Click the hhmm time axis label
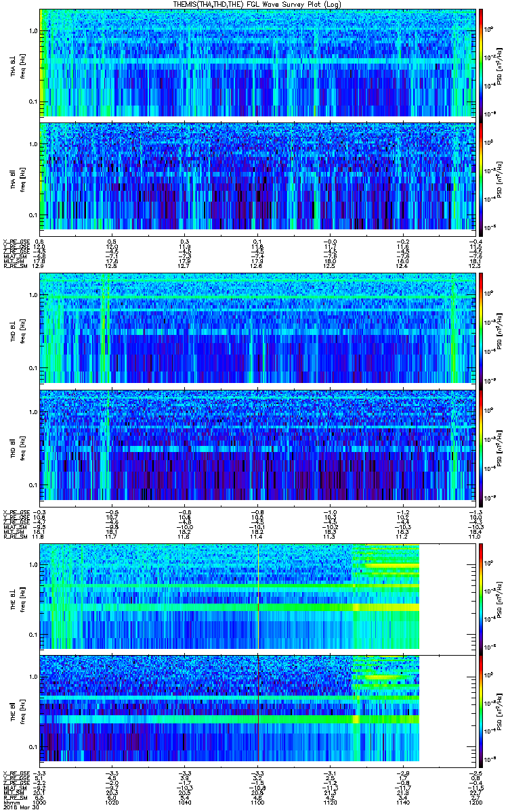 pos(10,802)
